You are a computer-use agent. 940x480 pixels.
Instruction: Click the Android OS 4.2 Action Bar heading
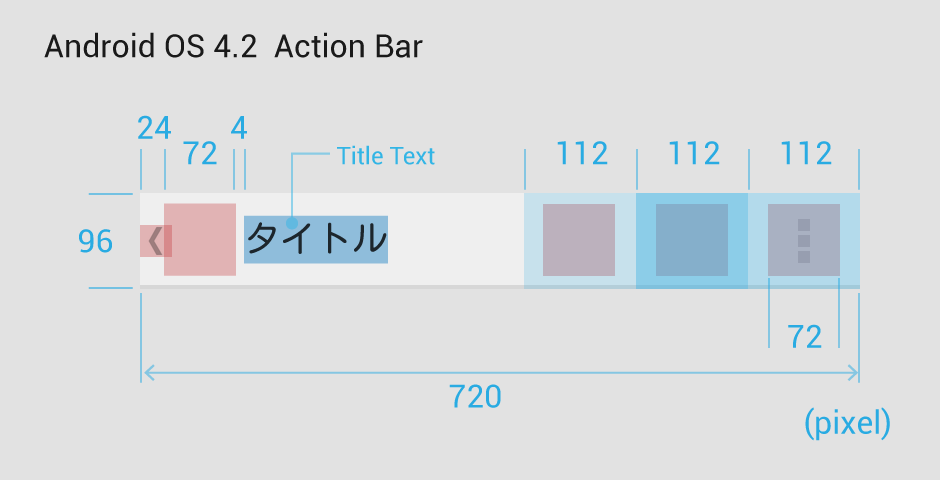[x=233, y=47]
